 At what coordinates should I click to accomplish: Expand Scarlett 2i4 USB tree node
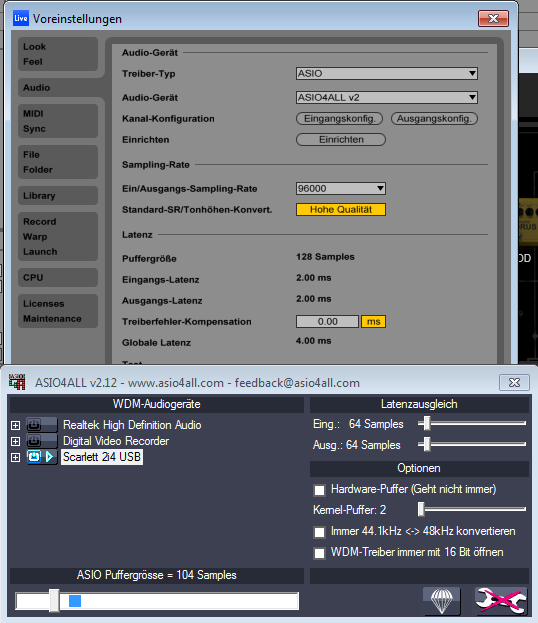15,457
